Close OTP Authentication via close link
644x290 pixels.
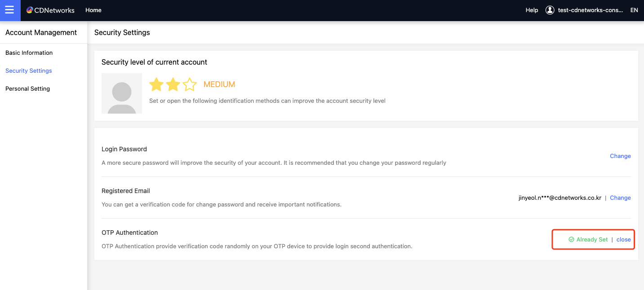623,240
